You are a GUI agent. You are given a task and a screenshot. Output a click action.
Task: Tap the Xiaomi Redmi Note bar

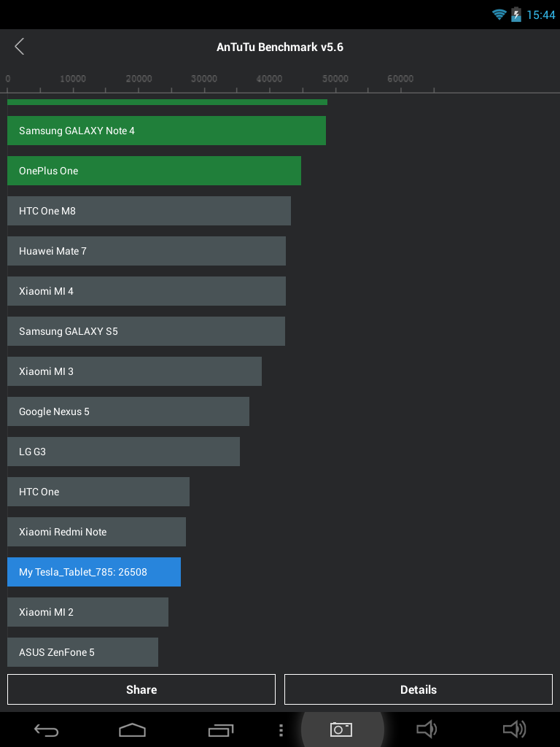click(x=96, y=532)
